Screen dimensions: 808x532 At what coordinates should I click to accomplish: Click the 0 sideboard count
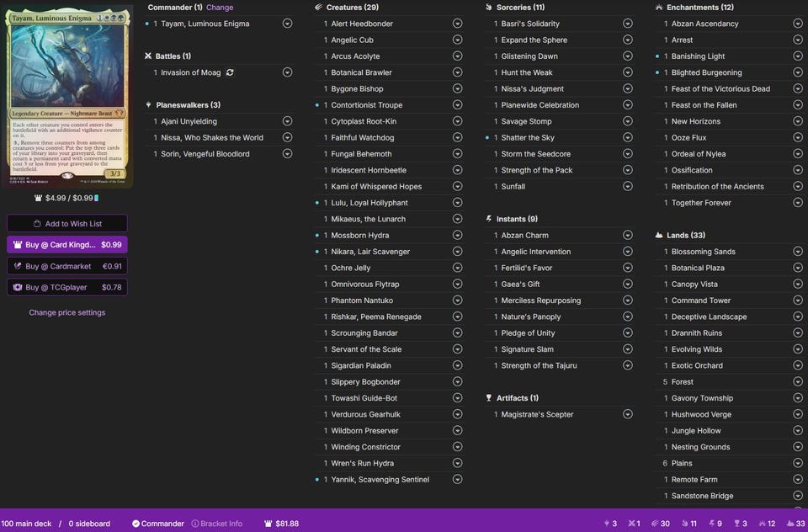point(89,524)
